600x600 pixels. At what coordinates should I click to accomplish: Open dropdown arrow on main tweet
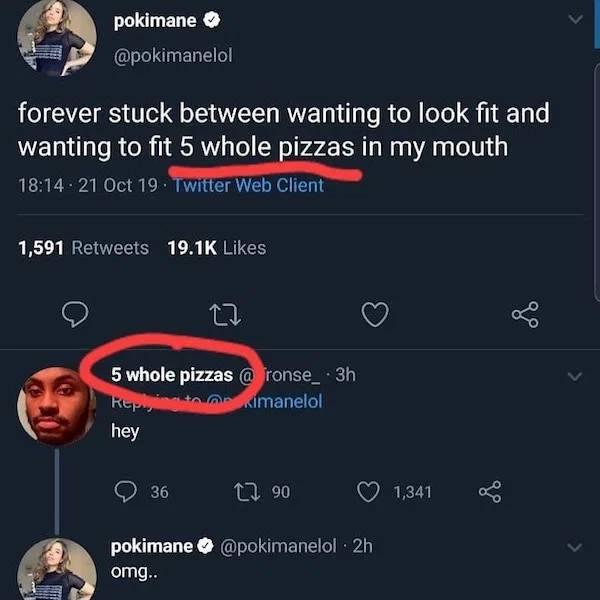coord(574,20)
